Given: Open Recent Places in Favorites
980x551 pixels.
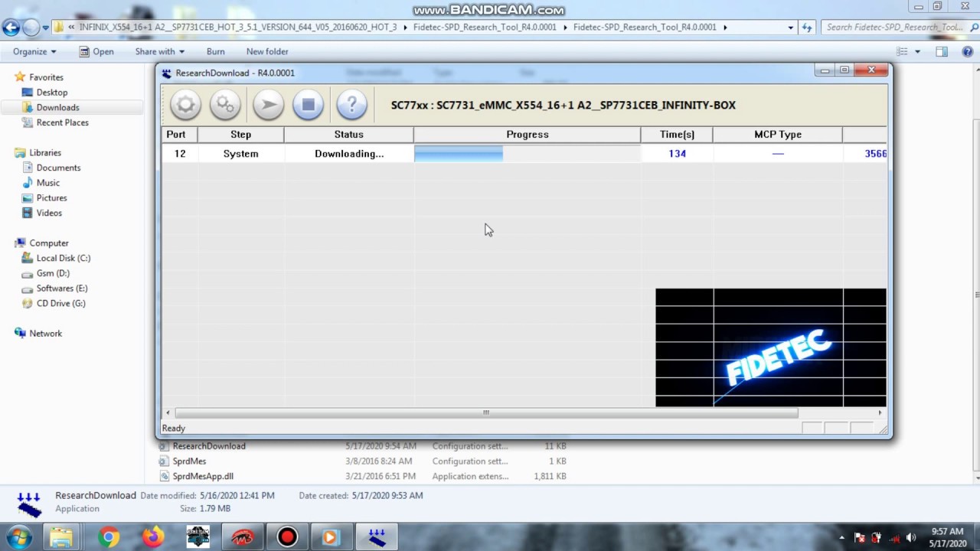Looking at the screenshot, I should pos(62,122).
